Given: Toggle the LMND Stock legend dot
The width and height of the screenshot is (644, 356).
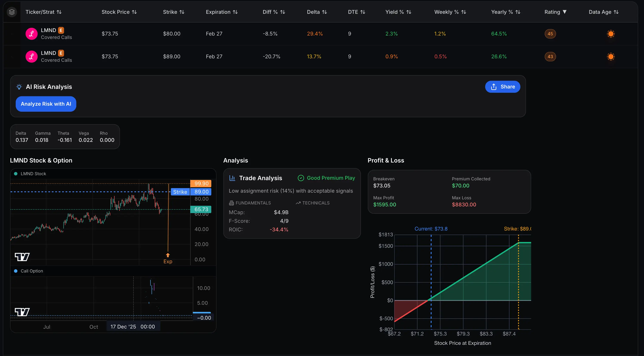Looking at the screenshot, I should coord(16,174).
